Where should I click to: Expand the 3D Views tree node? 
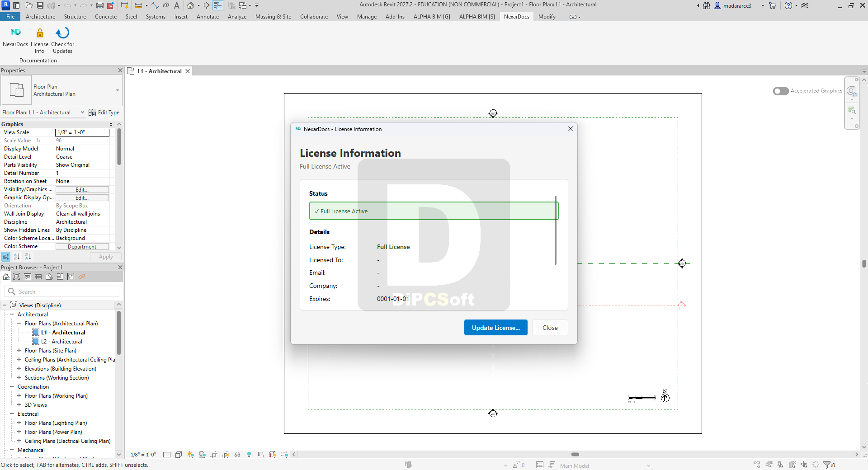(19, 405)
